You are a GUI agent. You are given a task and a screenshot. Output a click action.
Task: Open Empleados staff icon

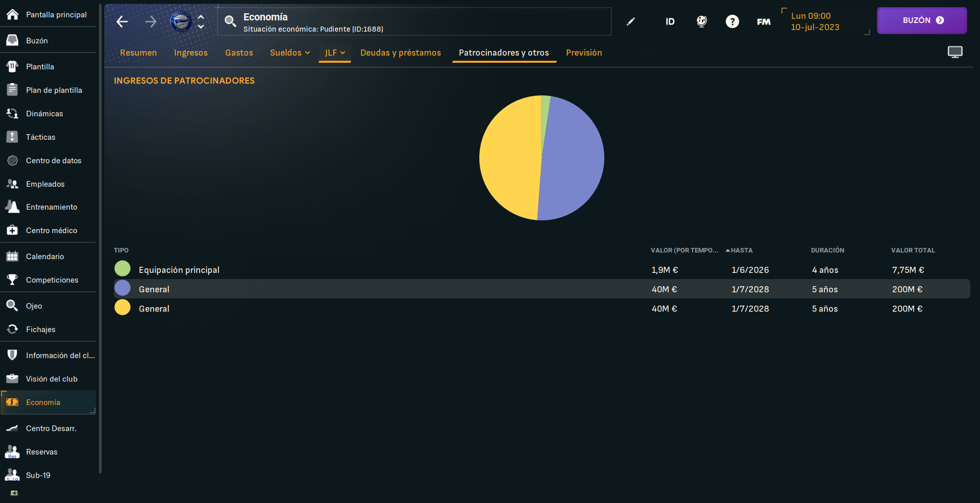tap(12, 184)
